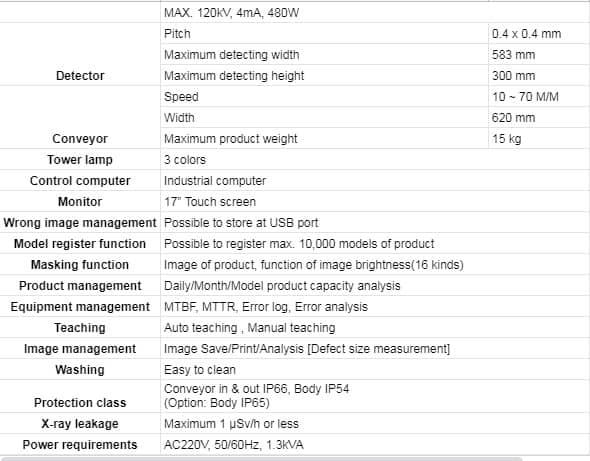Select the Model register function label
590x461 pixels.
pyautogui.click(x=80, y=244)
